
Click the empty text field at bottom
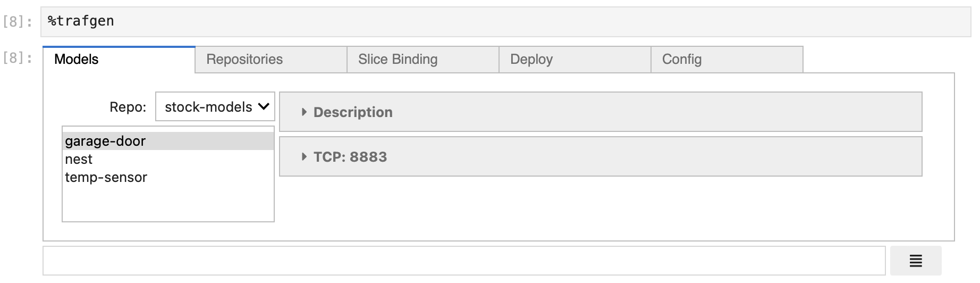pyautogui.click(x=464, y=261)
